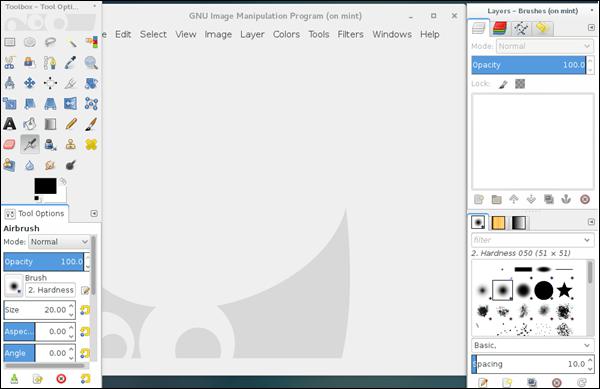Image resolution: width=600 pixels, height=389 pixels.
Task: Select the Rotate tool
Action: click(91, 83)
